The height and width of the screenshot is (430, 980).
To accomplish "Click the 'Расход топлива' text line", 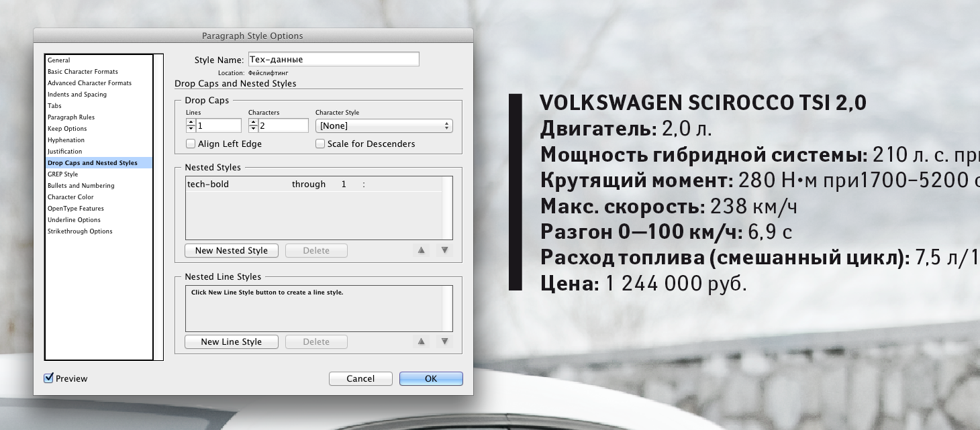I will click(x=760, y=258).
